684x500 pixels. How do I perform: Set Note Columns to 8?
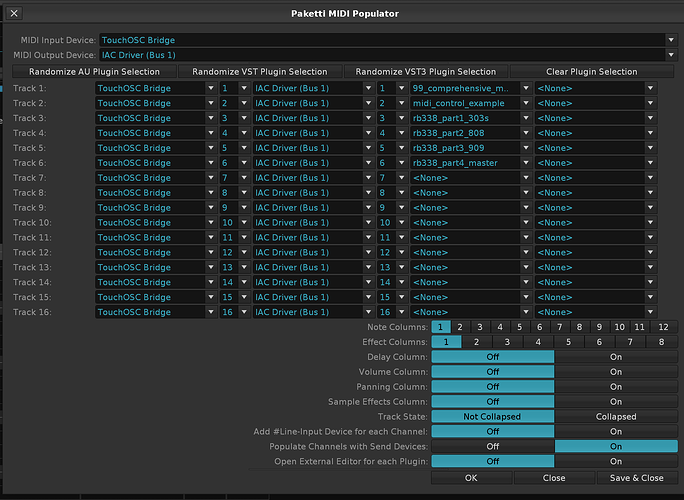click(x=579, y=327)
